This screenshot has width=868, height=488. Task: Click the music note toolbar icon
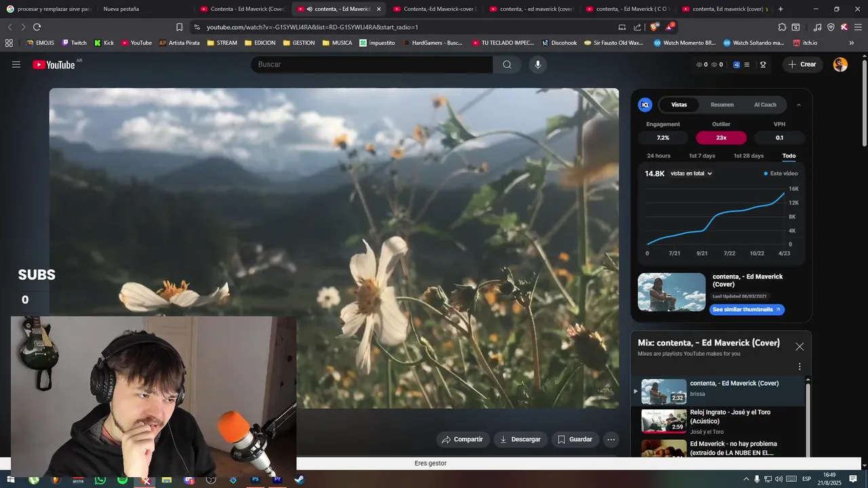click(817, 27)
